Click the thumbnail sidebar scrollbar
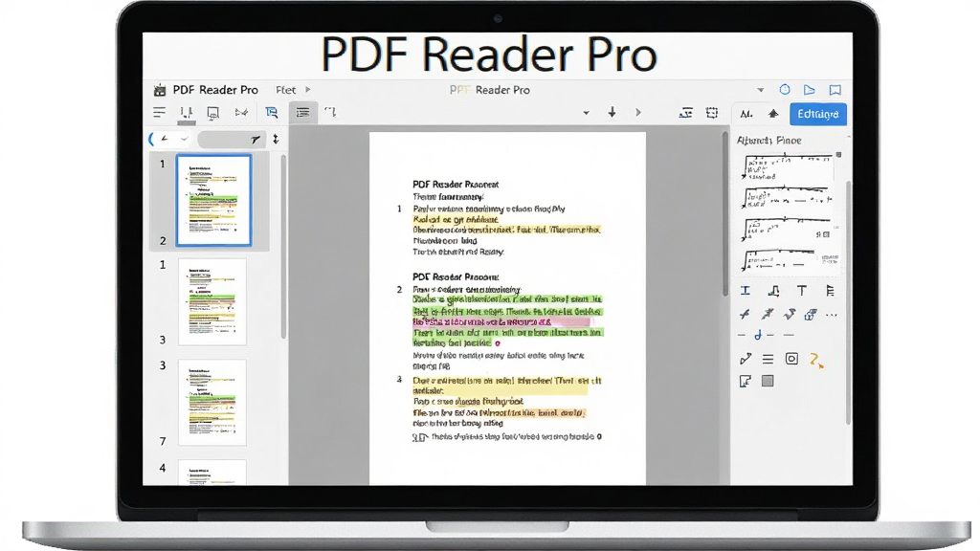The height and width of the screenshot is (551, 980). click(x=283, y=247)
